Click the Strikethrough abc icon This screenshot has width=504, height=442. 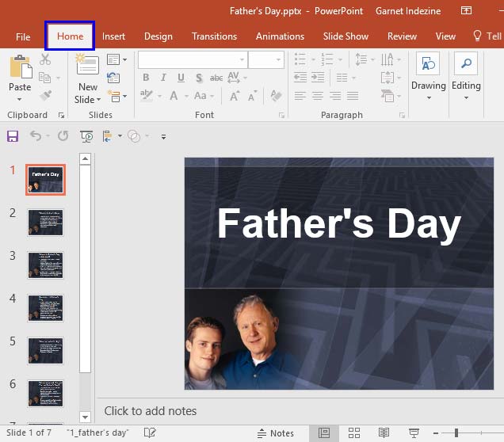point(216,78)
